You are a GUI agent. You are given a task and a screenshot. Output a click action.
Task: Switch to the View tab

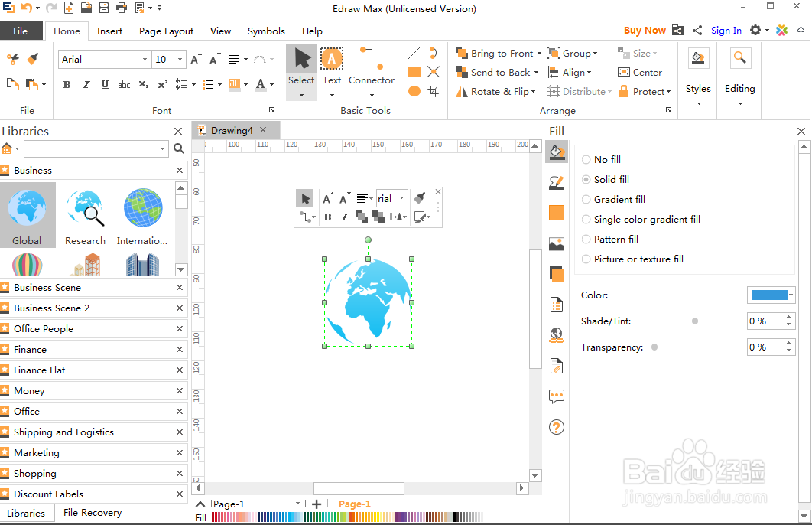[221, 31]
